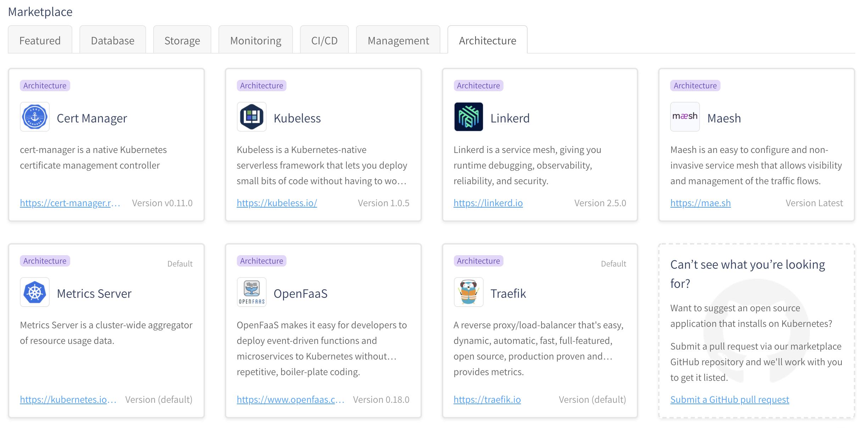Click the Linkerd card title
Image resolution: width=868 pixels, height=428 pixels.
[510, 118]
